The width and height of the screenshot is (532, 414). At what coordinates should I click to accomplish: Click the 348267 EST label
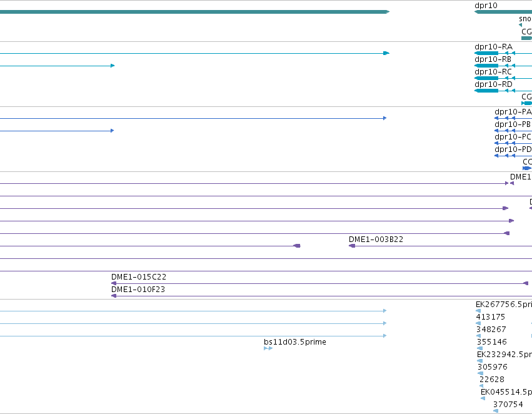point(491,330)
